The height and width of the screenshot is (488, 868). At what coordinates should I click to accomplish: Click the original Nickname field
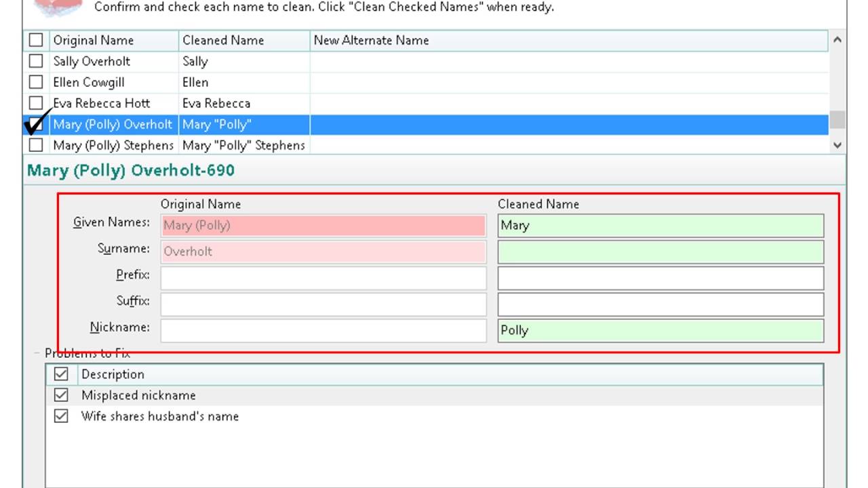pos(323,330)
